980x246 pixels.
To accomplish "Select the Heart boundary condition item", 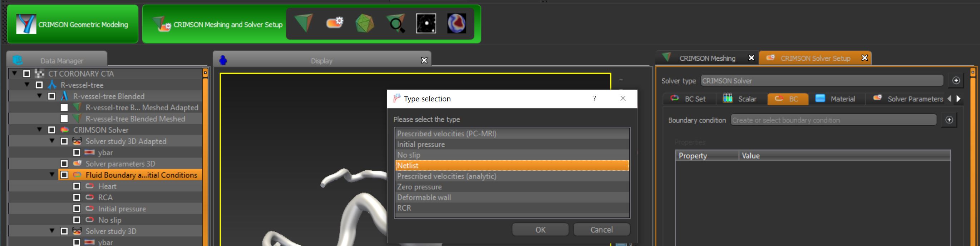I will (107, 186).
